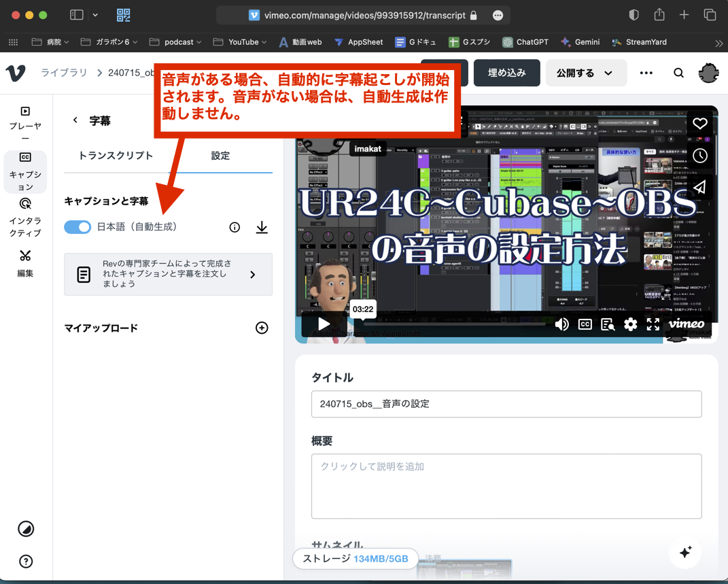728x584 pixels.
Task: Click in the 概要 description field
Action: click(506, 486)
